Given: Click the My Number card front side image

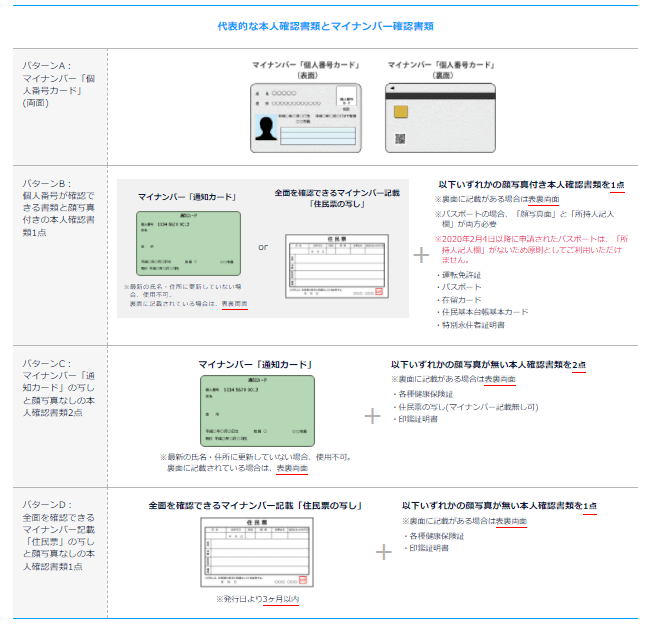Looking at the screenshot, I should click(306, 118).
